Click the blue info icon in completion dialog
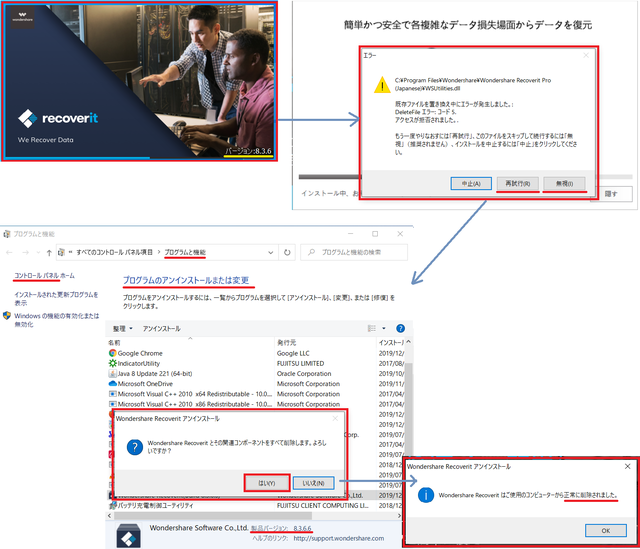Viewport: 640px width, 549px height. click(x=426, y=495)
